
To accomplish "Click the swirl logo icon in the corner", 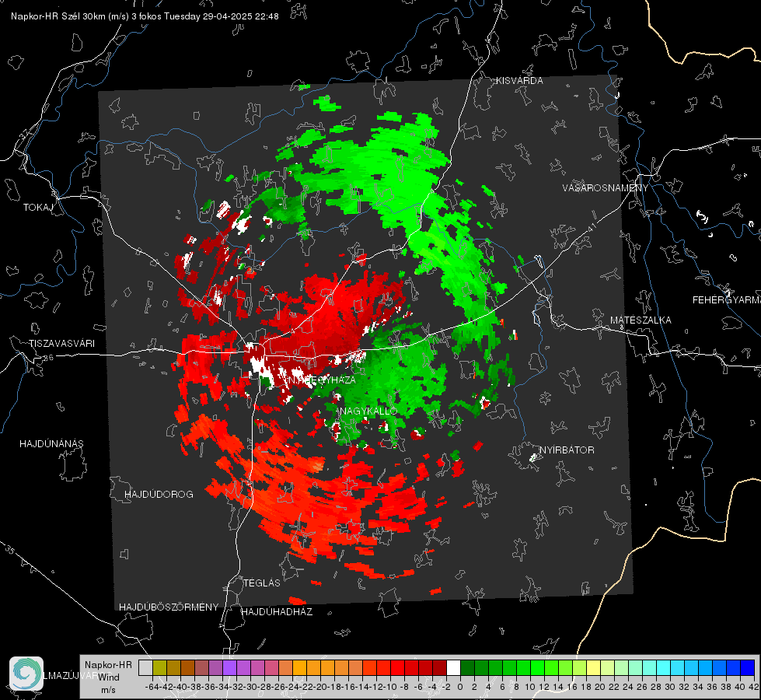I will [26, 674].
